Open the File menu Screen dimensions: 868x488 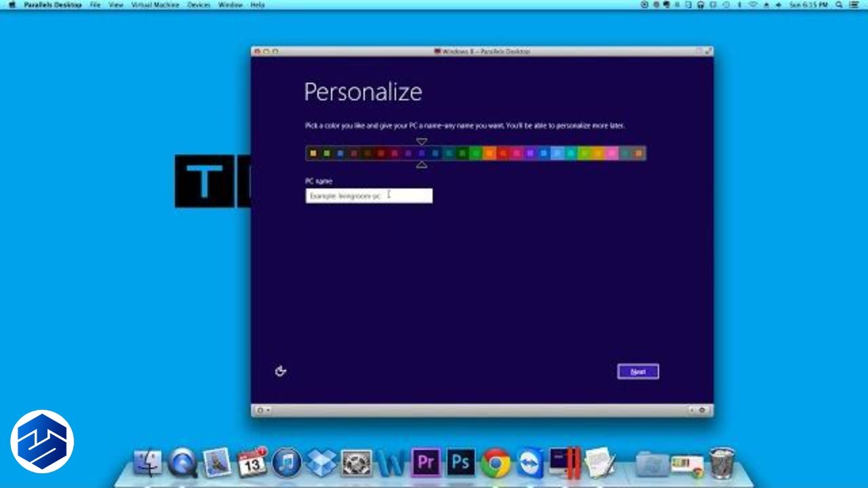(95, 5)
